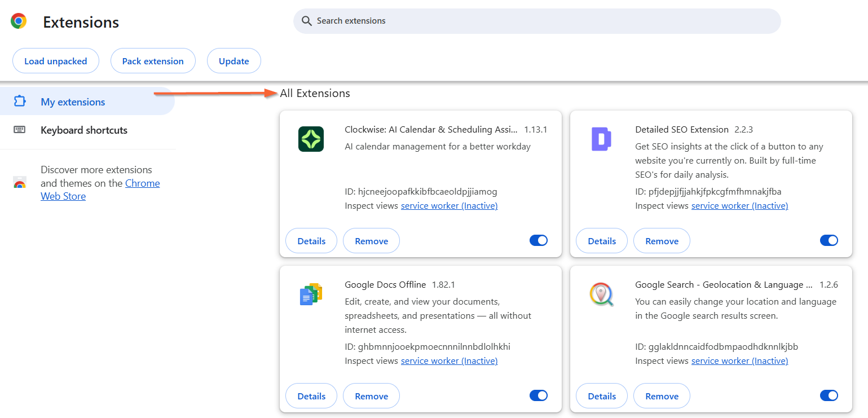Click the Clockwise extension name text
This screenshot has width=868, height=418.
click(431, 129)
